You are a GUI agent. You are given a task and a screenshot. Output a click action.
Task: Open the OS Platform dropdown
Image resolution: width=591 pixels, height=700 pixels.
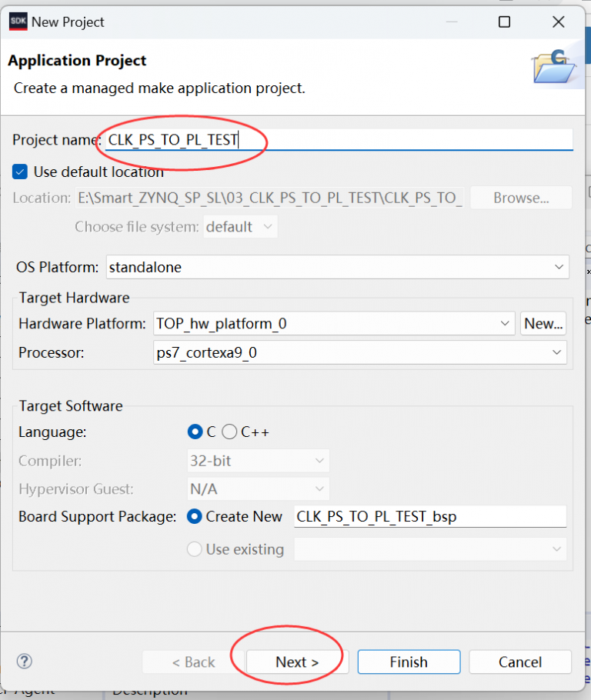click(x=337, y=267)
